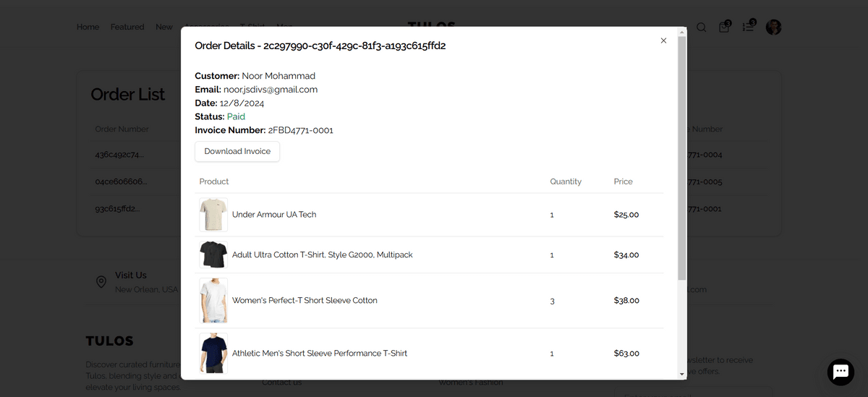
Task: Open the shopping bag cart icon
Action: pos(724,27)
